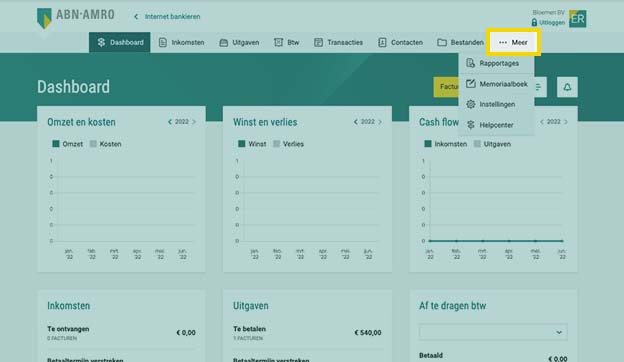The height and width of the screenshot is (362, 624).
Task: Toggle the Cash flow Uitgaven legend swatch
Action: tap(477, 144)
